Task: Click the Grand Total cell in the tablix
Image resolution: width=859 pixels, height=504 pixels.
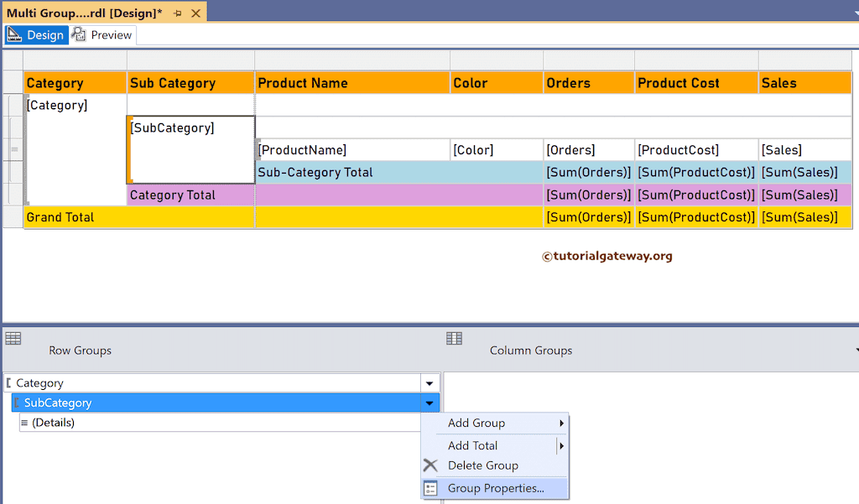Action: (x=63, y=216)
